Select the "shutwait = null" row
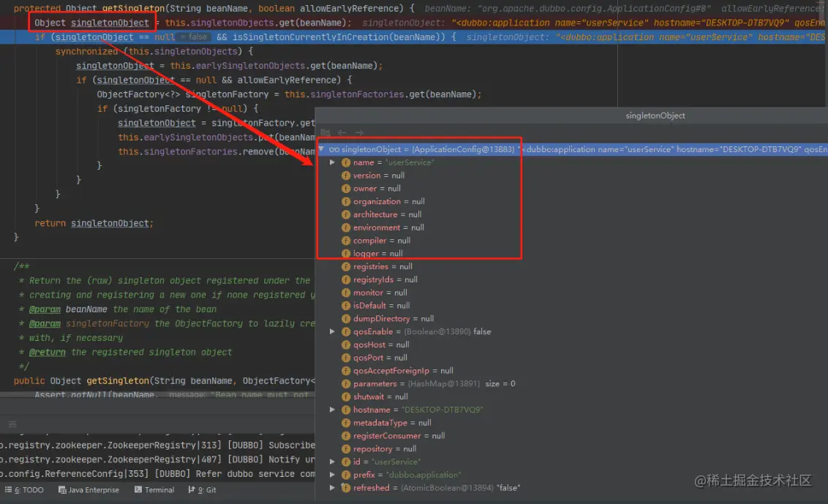This screenshot has height=504, width=828. pos(380,396)
